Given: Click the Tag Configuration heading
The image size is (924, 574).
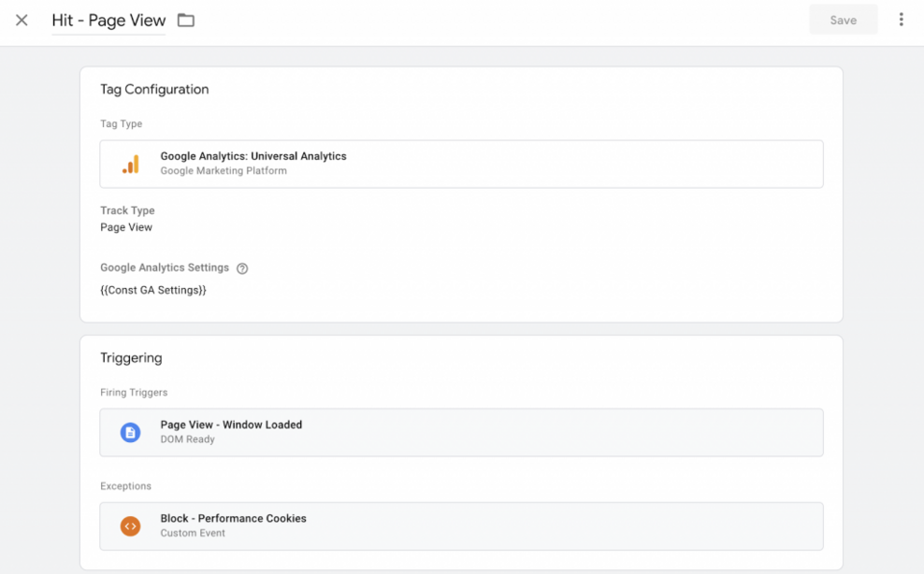Looking at the screenshot, I should coord(154,89).
